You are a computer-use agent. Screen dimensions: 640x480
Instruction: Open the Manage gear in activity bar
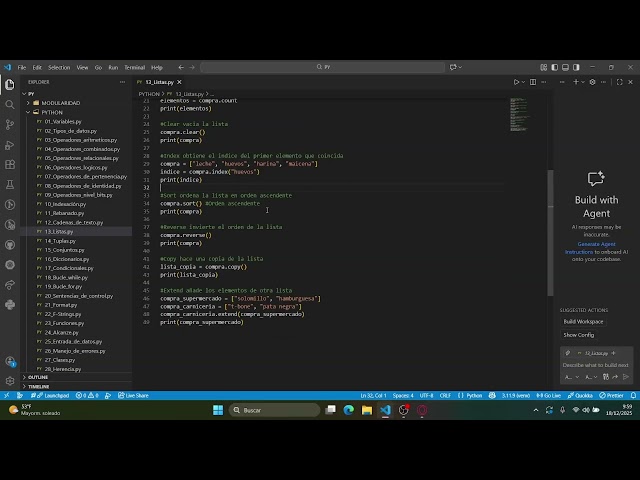pos(10,381)
